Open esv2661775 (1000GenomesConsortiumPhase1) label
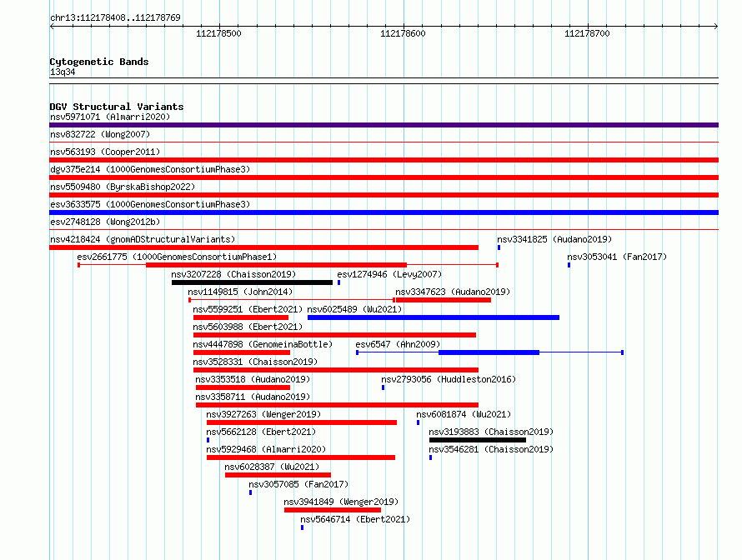The height and width of the screenshot is (560, 742). pyautogui.click(x=177, y=257)
